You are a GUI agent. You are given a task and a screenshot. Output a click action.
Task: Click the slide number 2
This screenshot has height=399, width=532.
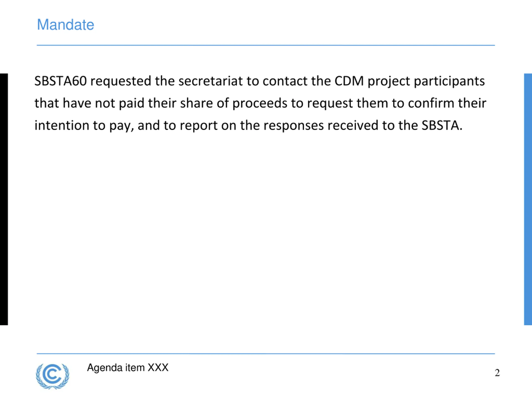point(497,373)
